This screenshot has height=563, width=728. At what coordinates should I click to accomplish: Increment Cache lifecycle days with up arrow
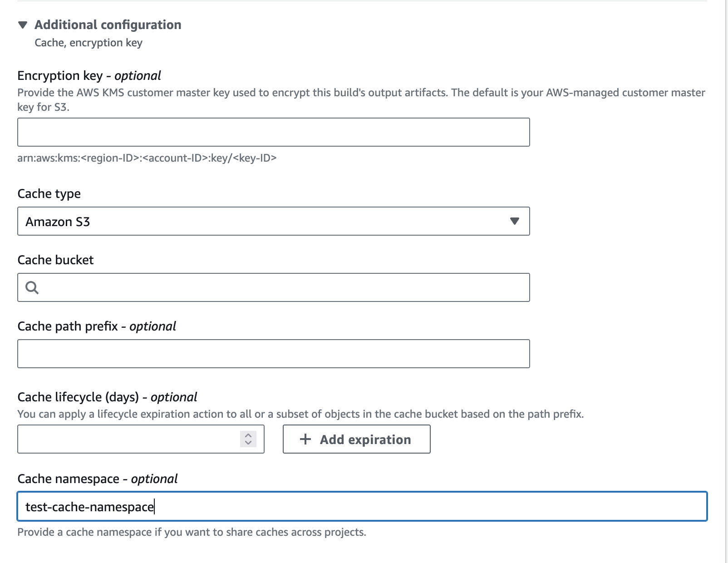click(x=248, y=435)
